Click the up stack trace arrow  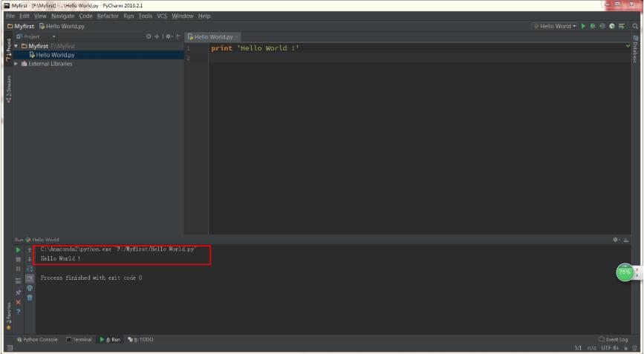[30, 249]
